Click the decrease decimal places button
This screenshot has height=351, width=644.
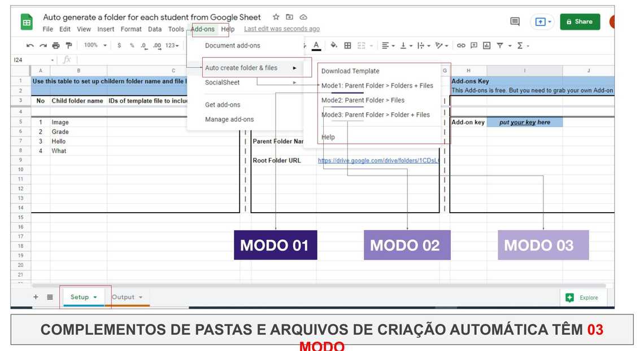pos(143,46)
